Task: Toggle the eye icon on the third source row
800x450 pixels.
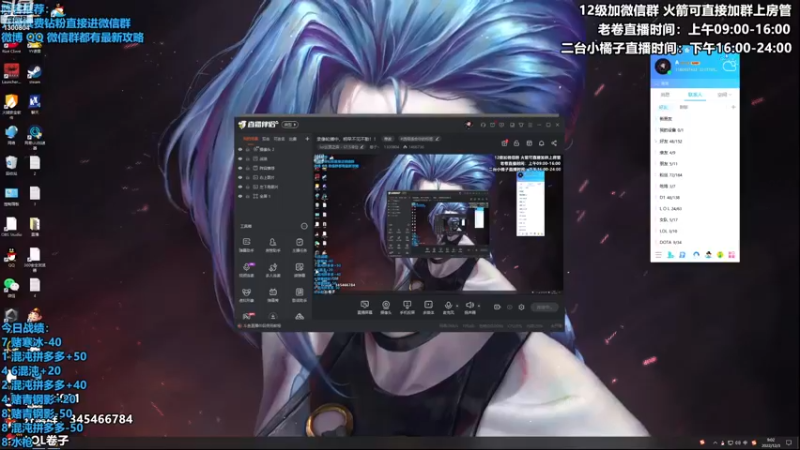Action: pos(240,168)
